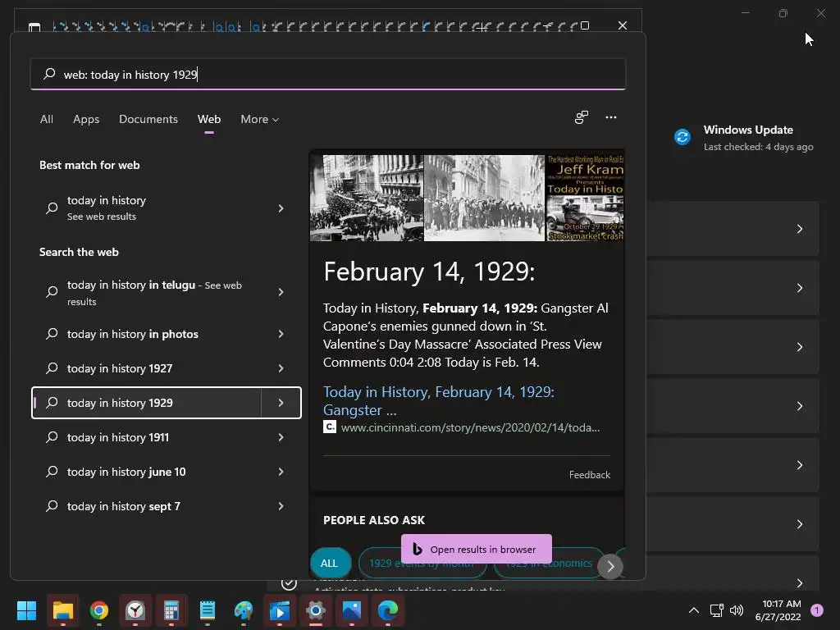Switch to the Apps search tab
This screenshot has height=630, width=840.
(x=86, y=119)
